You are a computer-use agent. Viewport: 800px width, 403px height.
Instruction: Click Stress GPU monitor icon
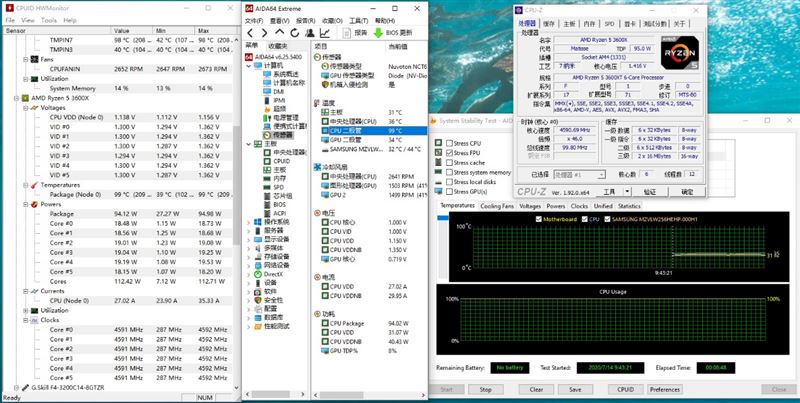(438, 191)
